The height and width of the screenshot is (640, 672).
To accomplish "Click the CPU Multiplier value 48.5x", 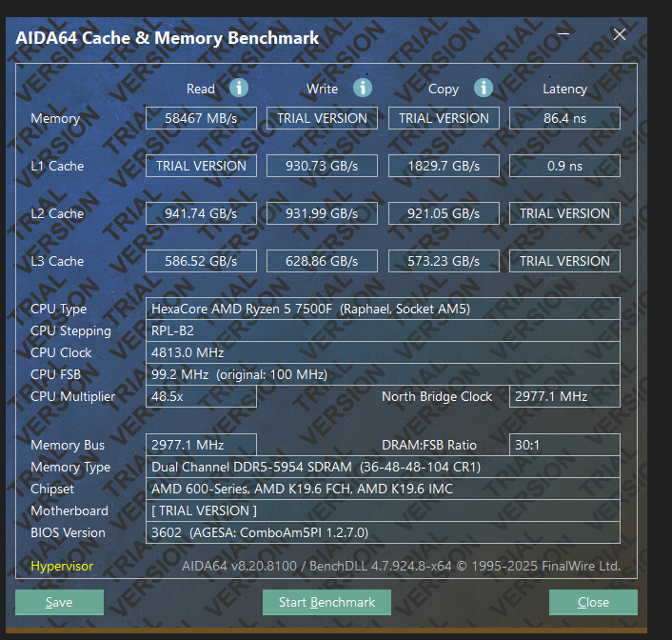I will (201, 396).
